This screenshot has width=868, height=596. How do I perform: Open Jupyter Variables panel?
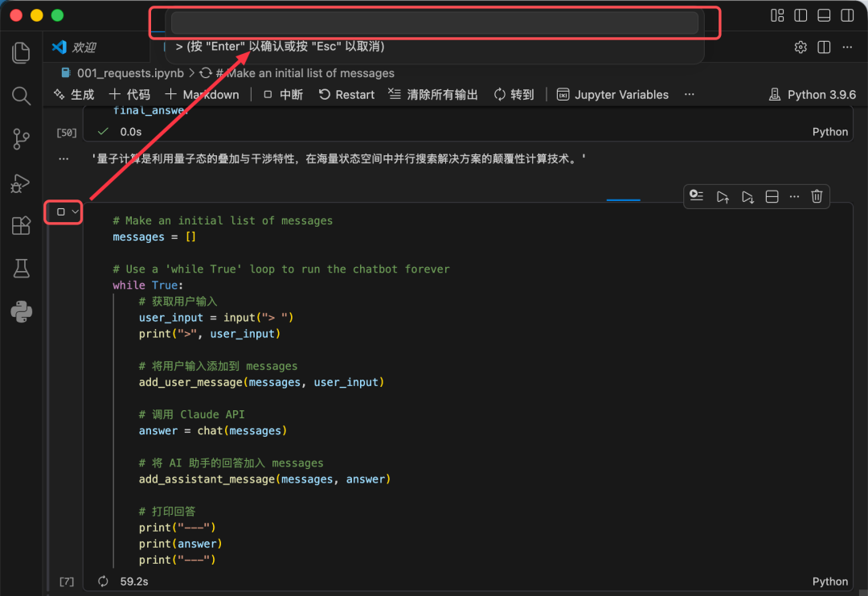point(612,95)
